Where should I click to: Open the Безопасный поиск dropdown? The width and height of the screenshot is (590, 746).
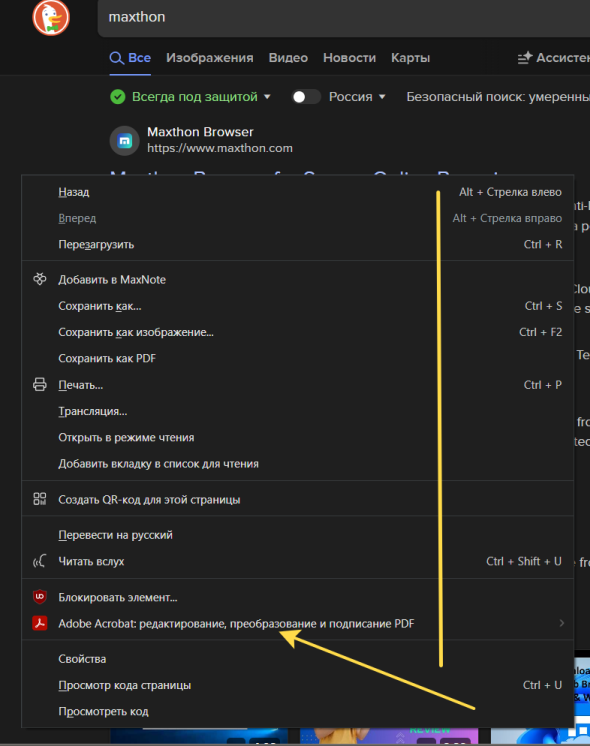498,97
